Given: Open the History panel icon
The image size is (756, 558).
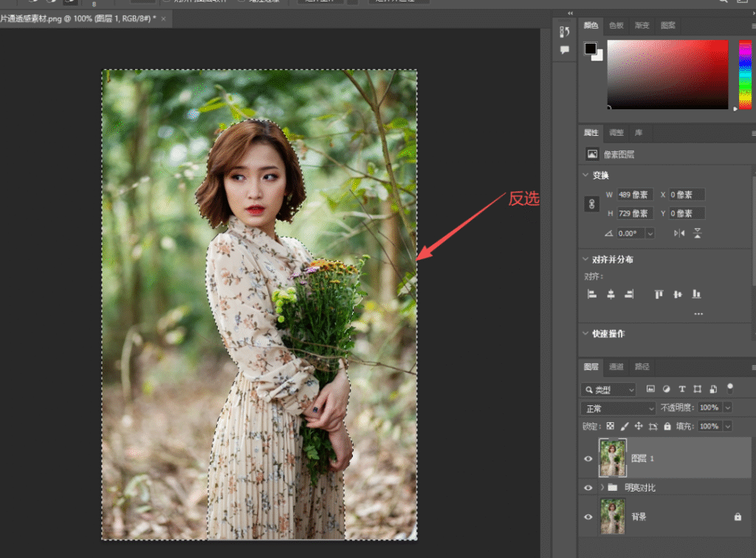Looking at the screenshot, I should pos(565,32).
